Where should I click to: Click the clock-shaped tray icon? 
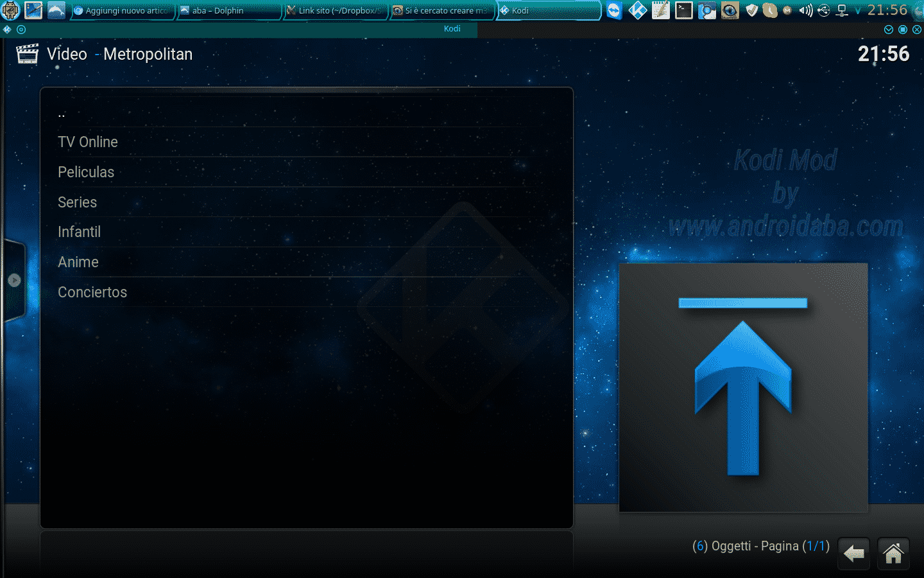770,10
